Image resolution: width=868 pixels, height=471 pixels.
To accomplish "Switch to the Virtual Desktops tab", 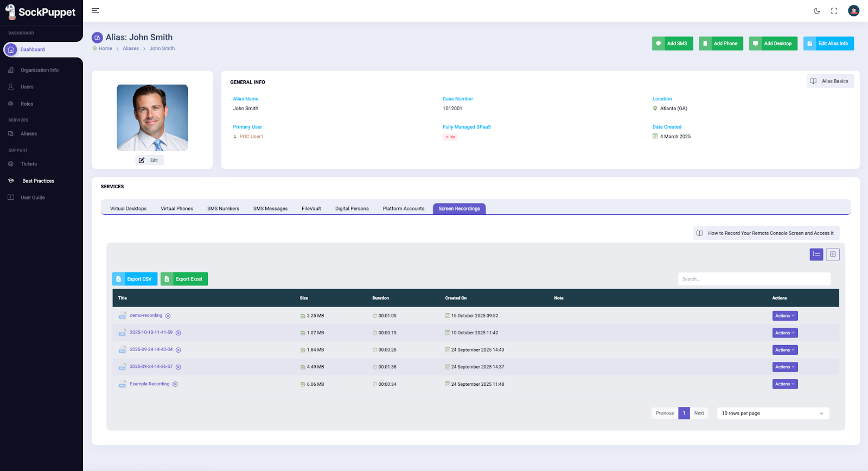I will click(x=128, y=208).
